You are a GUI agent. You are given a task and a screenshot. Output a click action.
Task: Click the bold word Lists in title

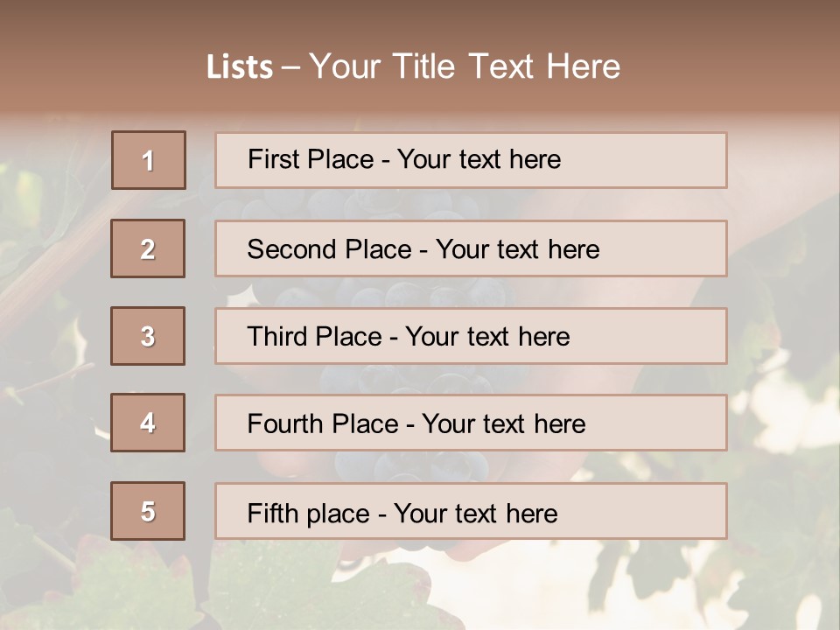(x=239, y=67)
